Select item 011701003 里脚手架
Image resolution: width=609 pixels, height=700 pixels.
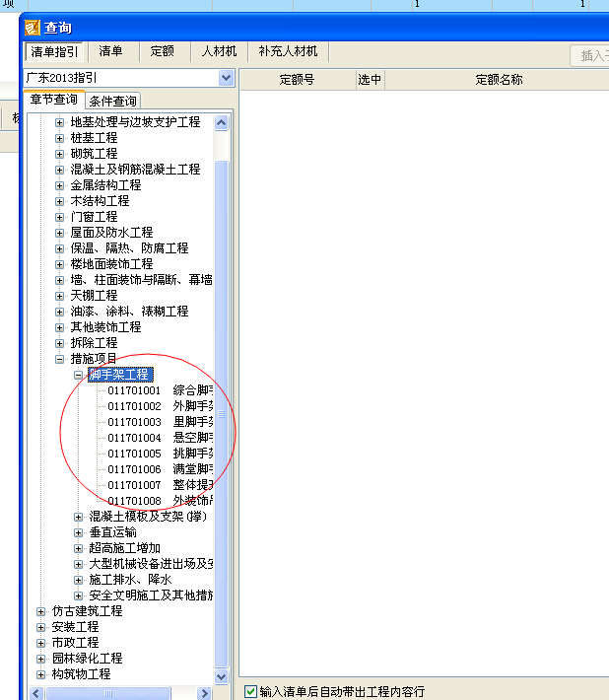click(x=161, y=422)
